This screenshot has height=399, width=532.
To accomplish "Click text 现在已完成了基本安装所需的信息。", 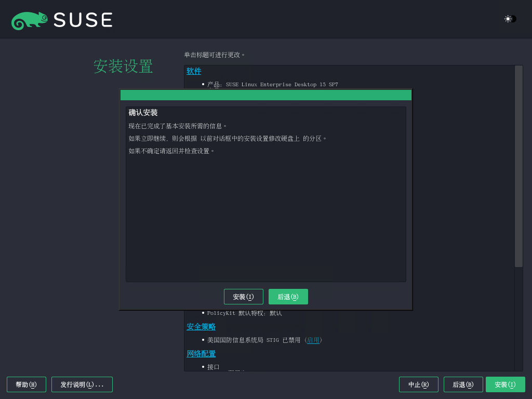I will (x=178, y=126).
